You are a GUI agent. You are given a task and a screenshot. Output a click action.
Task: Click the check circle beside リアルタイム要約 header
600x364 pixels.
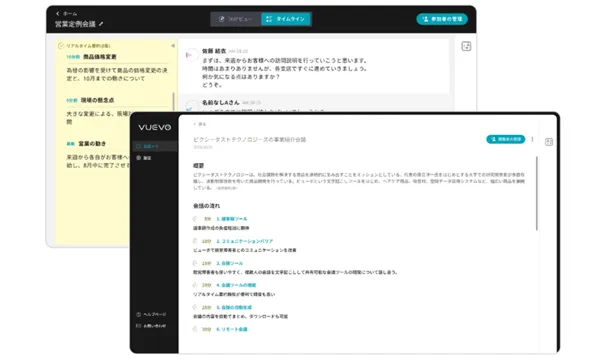[60, 46]
